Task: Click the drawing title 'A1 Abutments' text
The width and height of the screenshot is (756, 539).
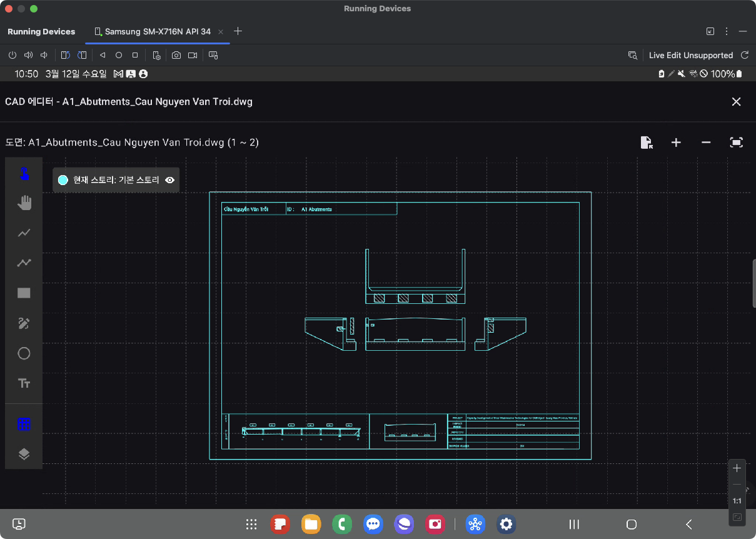Action: tap(316, 209)
